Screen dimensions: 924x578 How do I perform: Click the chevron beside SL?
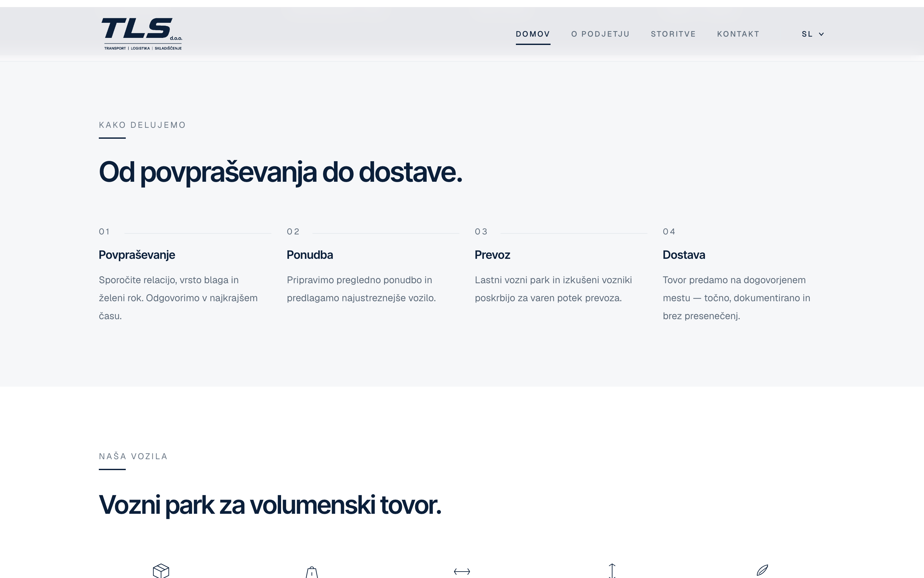point(821,34)
